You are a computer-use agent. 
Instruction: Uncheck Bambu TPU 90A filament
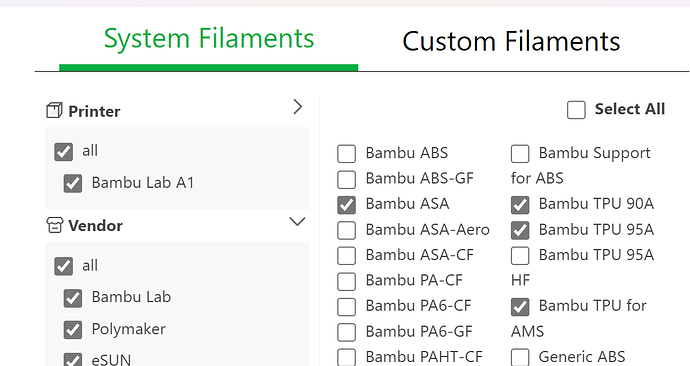tap(520, 205)
